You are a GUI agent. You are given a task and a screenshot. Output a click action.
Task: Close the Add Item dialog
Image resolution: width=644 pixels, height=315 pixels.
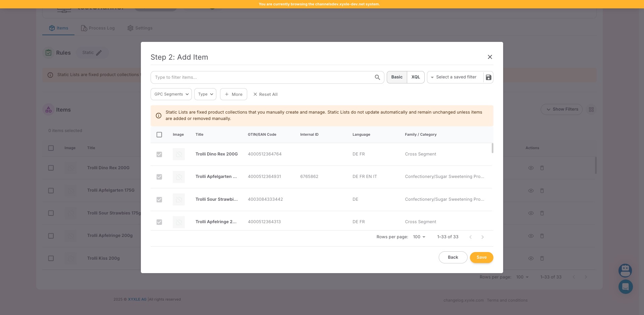pyautogui.click(x=490, y=57)
